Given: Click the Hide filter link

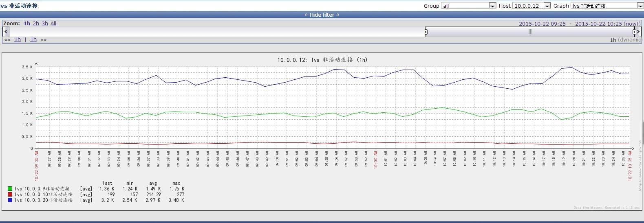Looking at the screenshot, I should [322, 15].
